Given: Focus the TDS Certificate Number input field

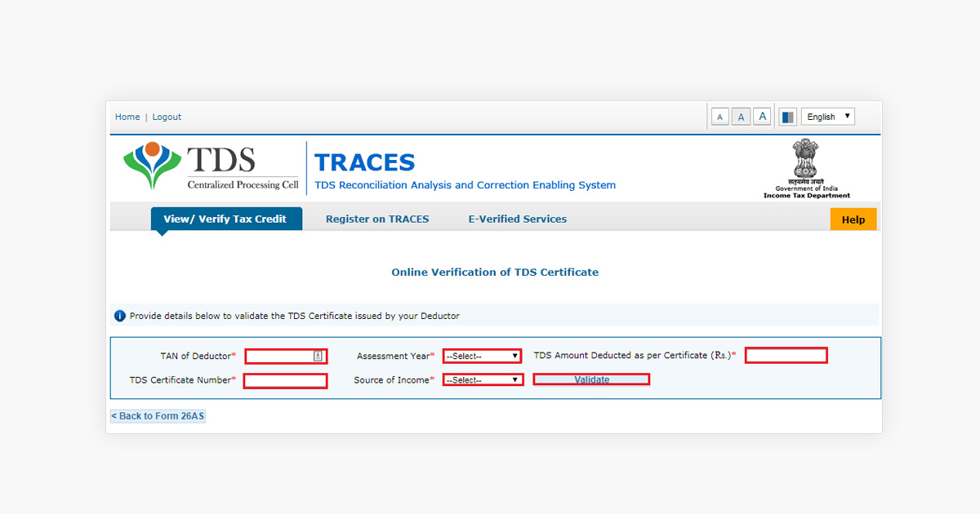Looking at the screenshot, I should pos(285,380).
